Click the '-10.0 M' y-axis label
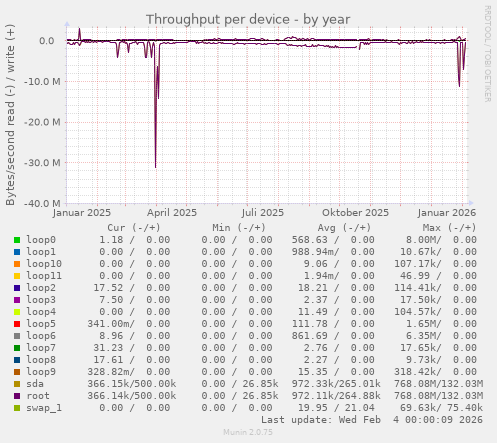Screen dimensions: 497x443 tap(42, 81)
